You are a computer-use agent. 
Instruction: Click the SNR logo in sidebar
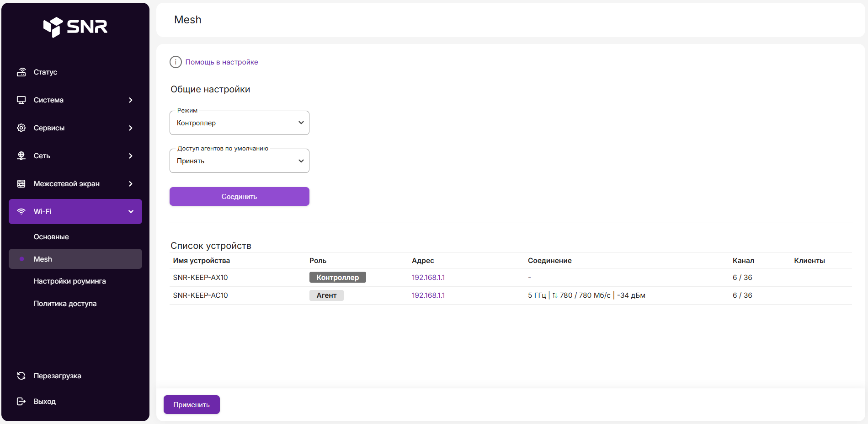click(75, 27)
